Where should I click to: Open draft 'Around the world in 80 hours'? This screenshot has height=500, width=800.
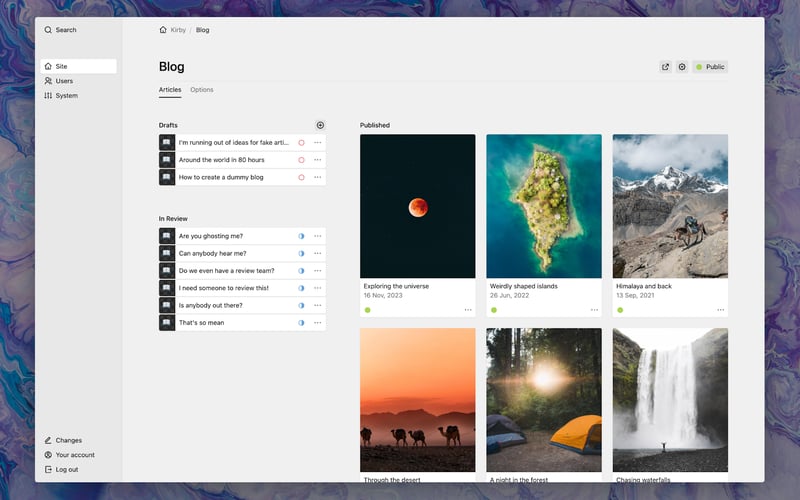point(221,160)
